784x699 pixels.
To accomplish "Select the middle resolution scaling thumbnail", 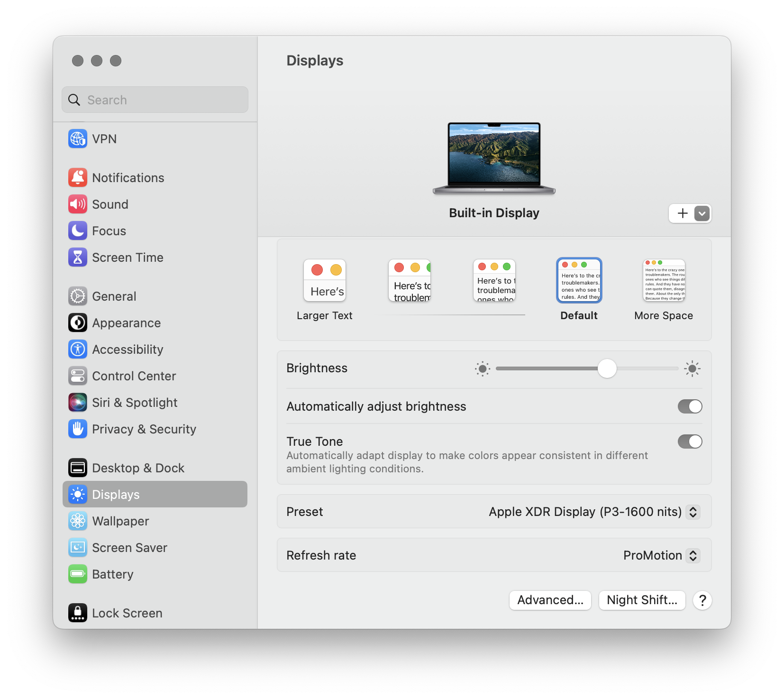I will point(494,281).
